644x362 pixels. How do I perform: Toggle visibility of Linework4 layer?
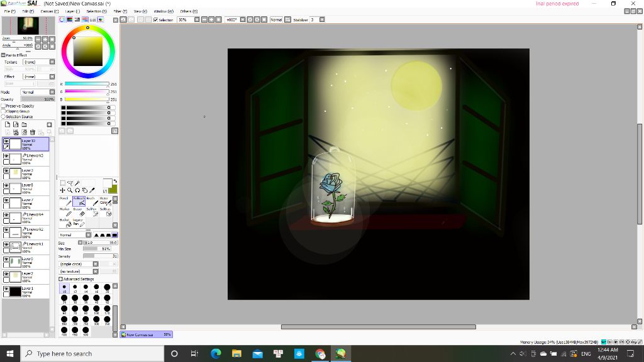coord(6,215)
